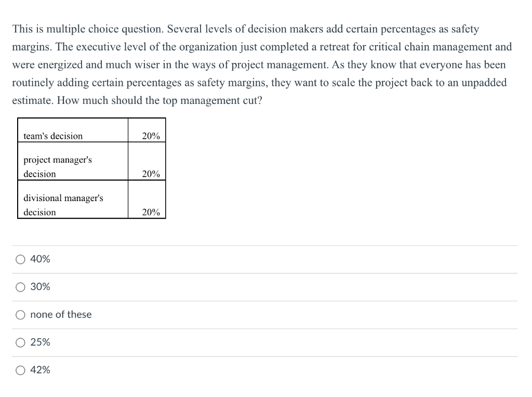Screen dimensions: 532x397
Task: Select the 40% radio button
Action: tap(21, 259)
